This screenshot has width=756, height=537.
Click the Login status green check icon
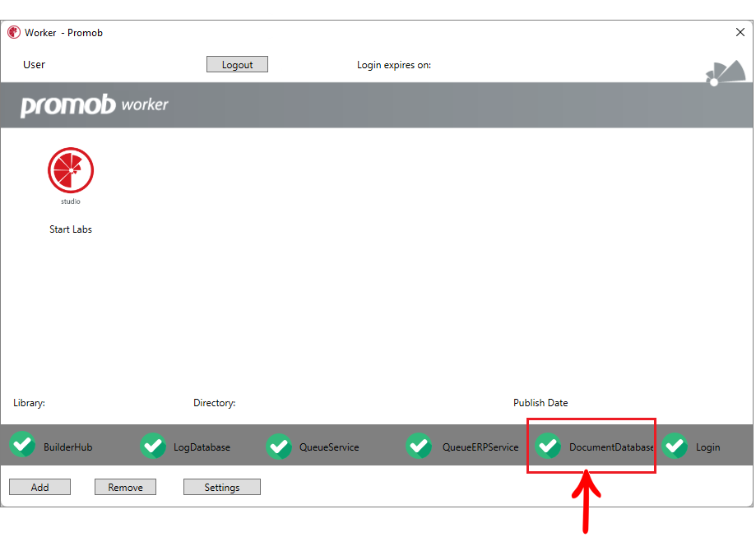tap(675, 446)
